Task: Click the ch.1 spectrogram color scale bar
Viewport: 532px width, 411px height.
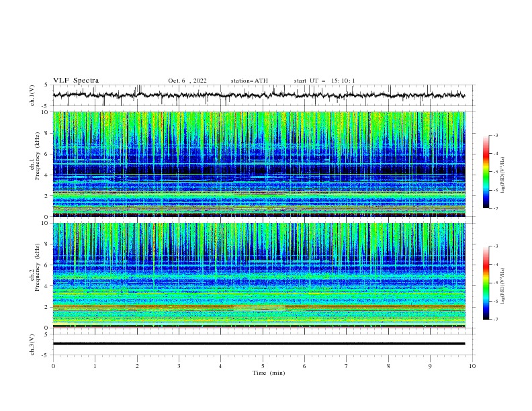Action: (486, 171)
